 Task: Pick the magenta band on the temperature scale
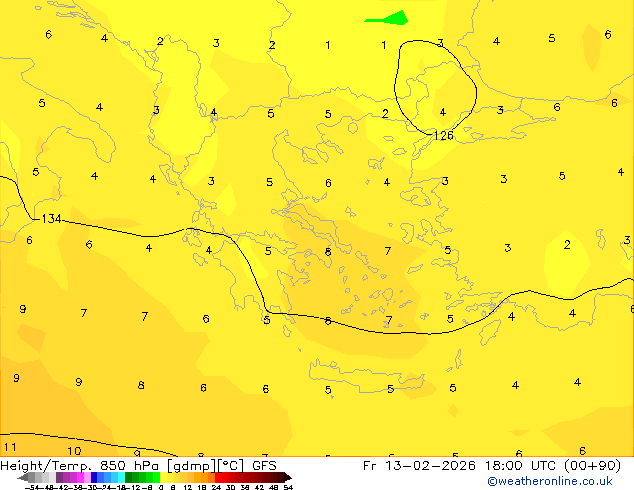pyautogui.click(x=80, y=477)
